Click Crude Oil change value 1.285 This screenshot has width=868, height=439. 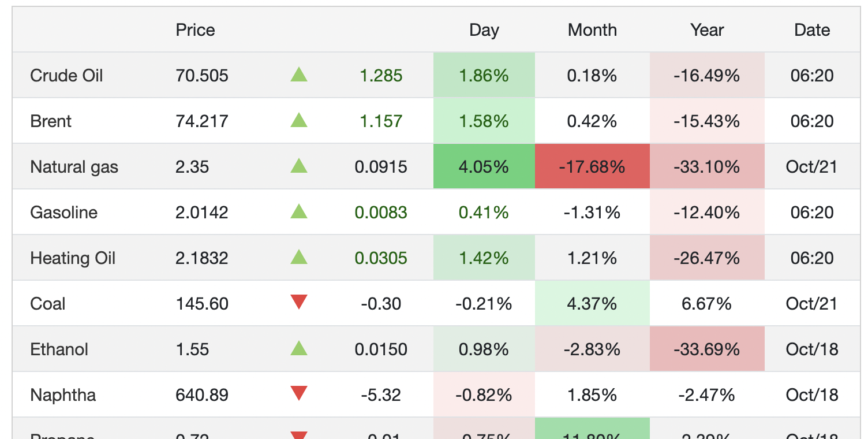point(381,76)
